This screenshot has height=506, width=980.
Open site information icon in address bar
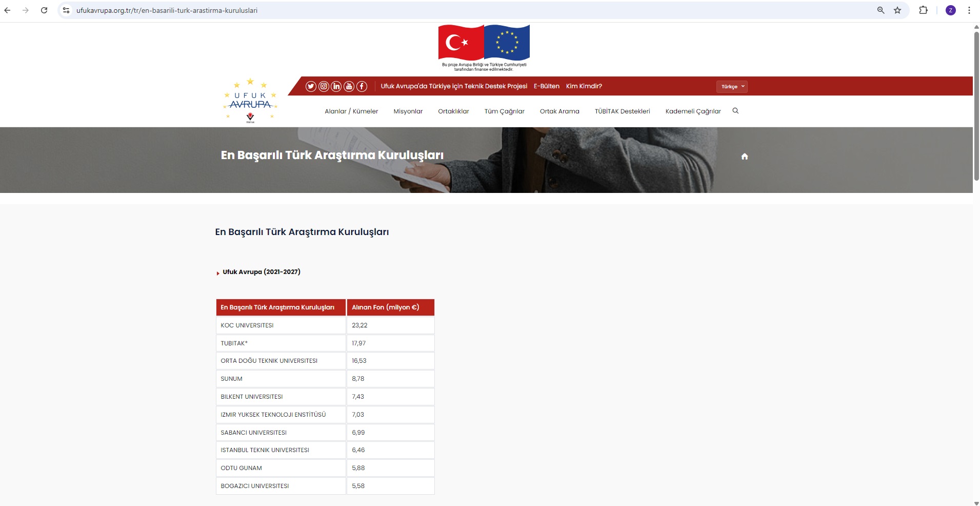pos(66,10)
